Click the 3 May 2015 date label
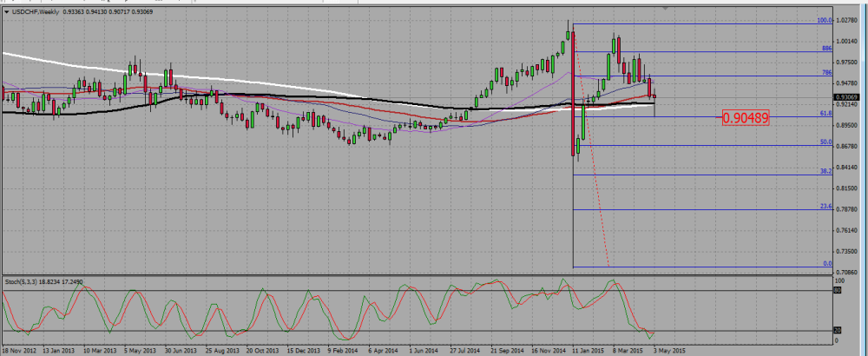This screenshot has height=356, width=868. click(668, 351)
